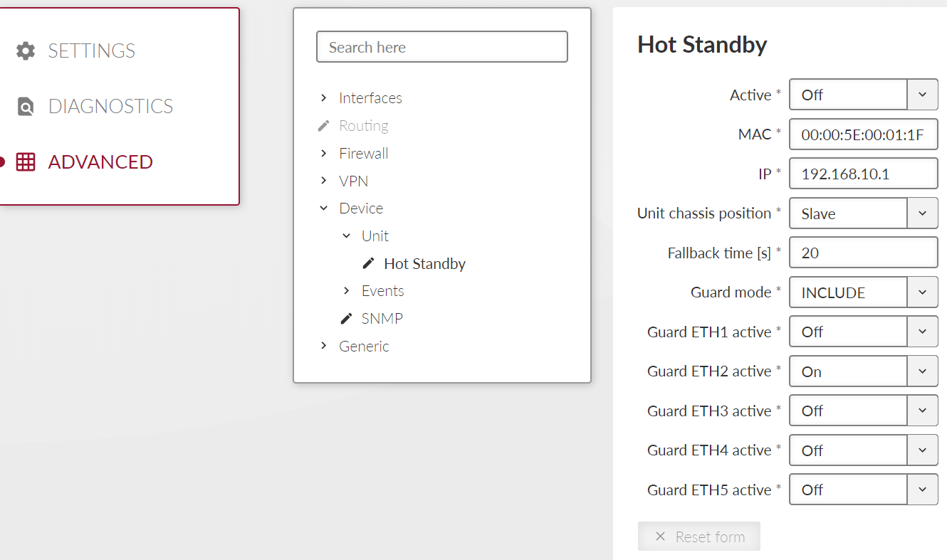The image size is (947, 560).
Task: Open the Generic section in tree
Action: click(x=364, y=346)
